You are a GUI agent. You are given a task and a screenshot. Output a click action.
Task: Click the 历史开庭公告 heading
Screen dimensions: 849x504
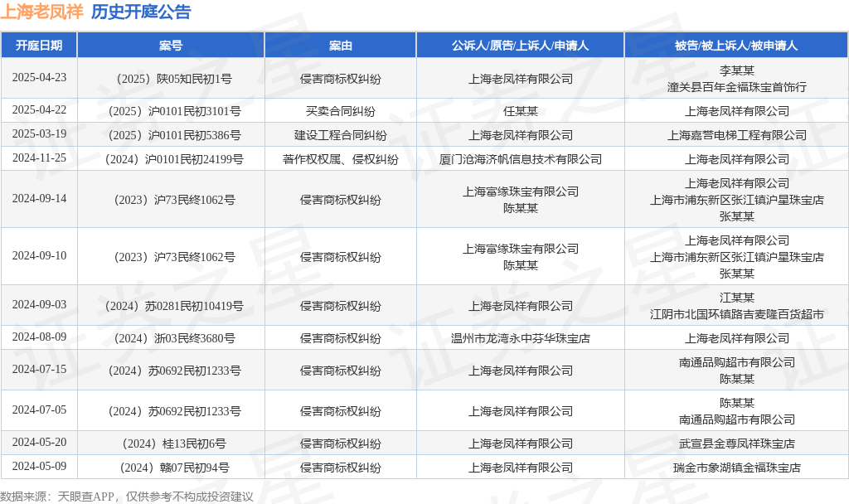tap(141, 12)
